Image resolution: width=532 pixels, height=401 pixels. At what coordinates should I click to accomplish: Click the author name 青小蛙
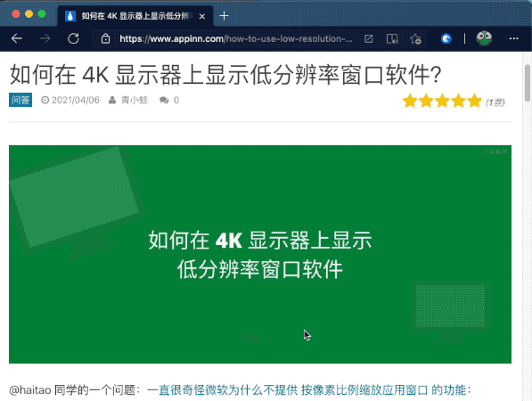135,100
